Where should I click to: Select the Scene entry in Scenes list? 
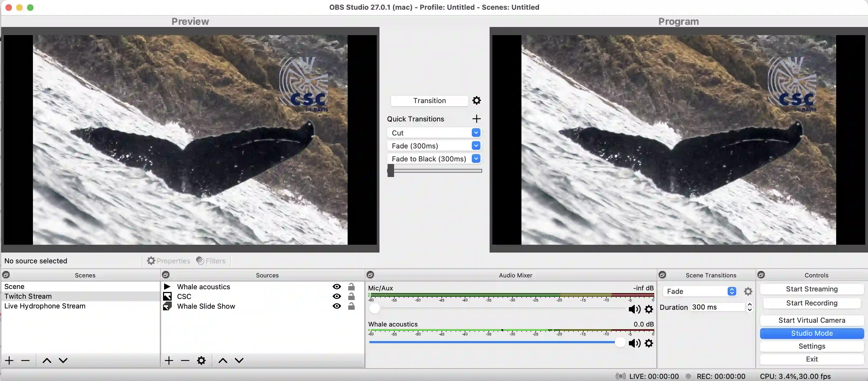point(14,286)
